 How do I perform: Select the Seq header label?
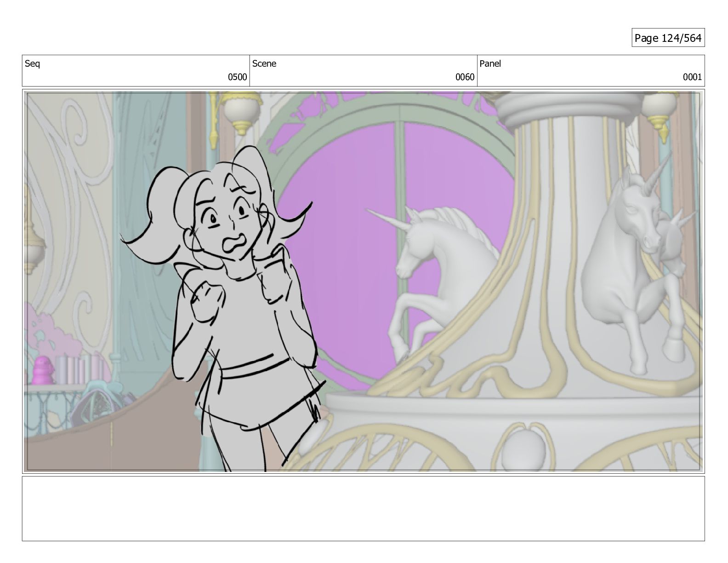point(32,64)
